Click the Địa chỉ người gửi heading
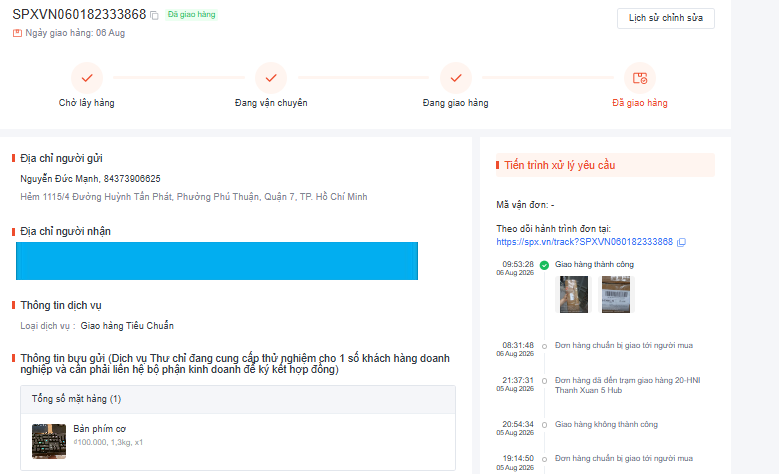Viewport: 779px width, 474px height. coord(61,158)
